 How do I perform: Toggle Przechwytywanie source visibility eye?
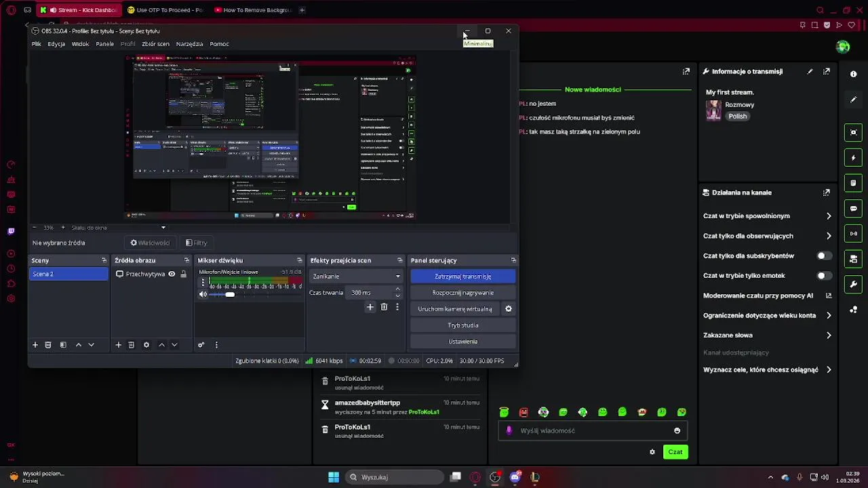(172, 274)
